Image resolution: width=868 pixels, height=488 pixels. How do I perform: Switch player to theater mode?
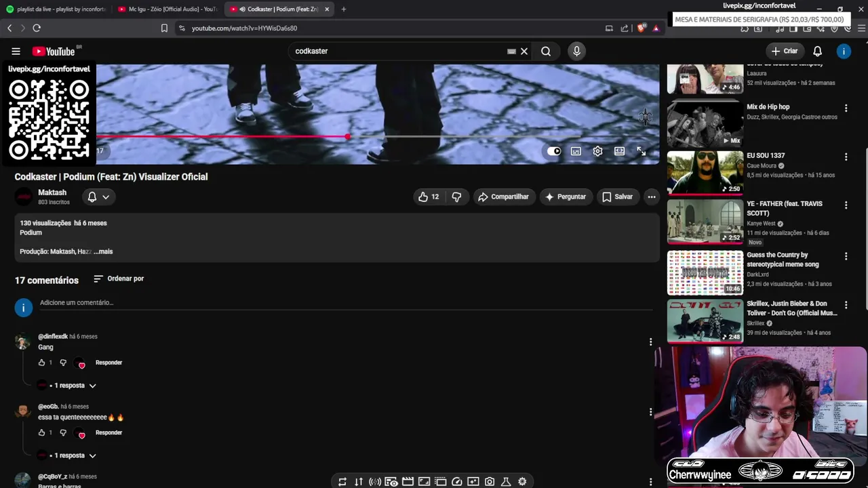tap(619, 151)
